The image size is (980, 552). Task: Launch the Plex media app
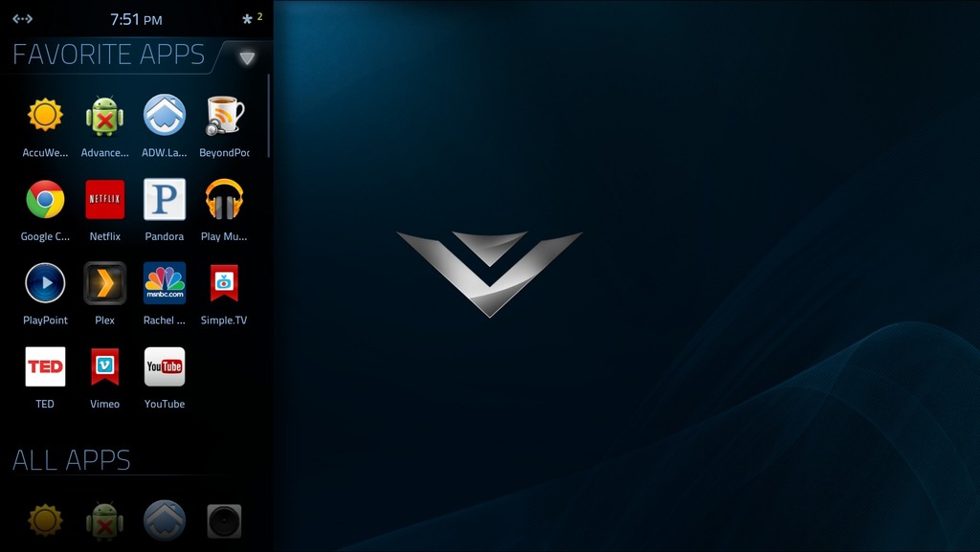pyautogui.click(x=104, y=283)
